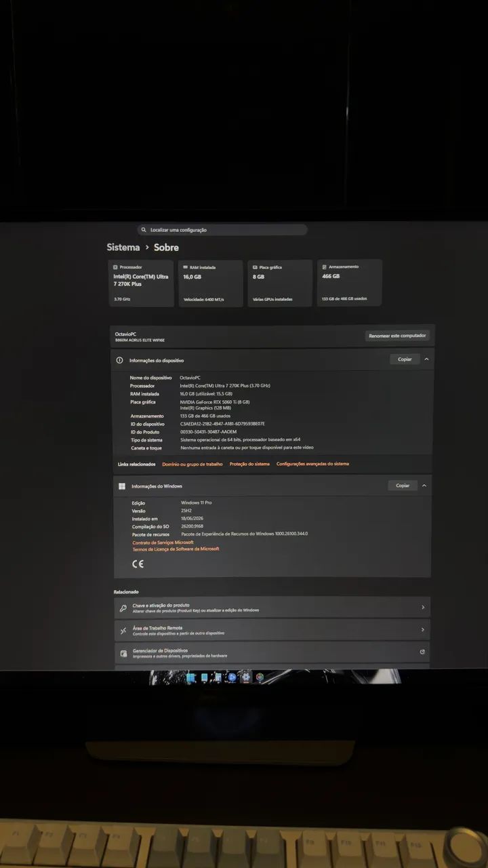Select the Várias GPUs instaladas text

click(x=272, y=299)
